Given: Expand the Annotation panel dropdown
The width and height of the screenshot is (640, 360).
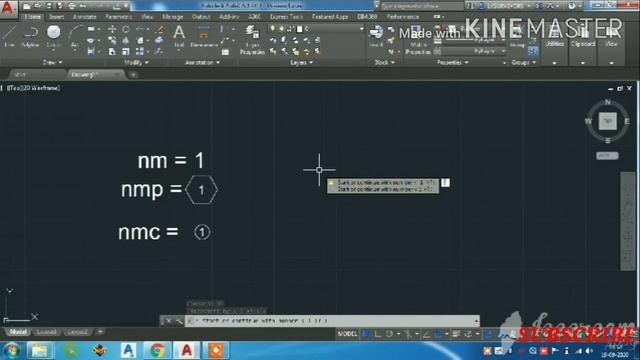Looking at the screenshot, I should click(x=202, y=62).
